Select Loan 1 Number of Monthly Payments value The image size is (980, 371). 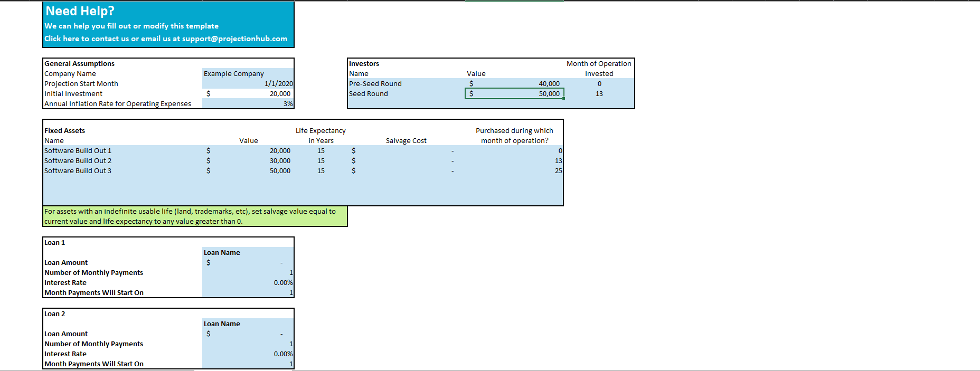point(248,272)
